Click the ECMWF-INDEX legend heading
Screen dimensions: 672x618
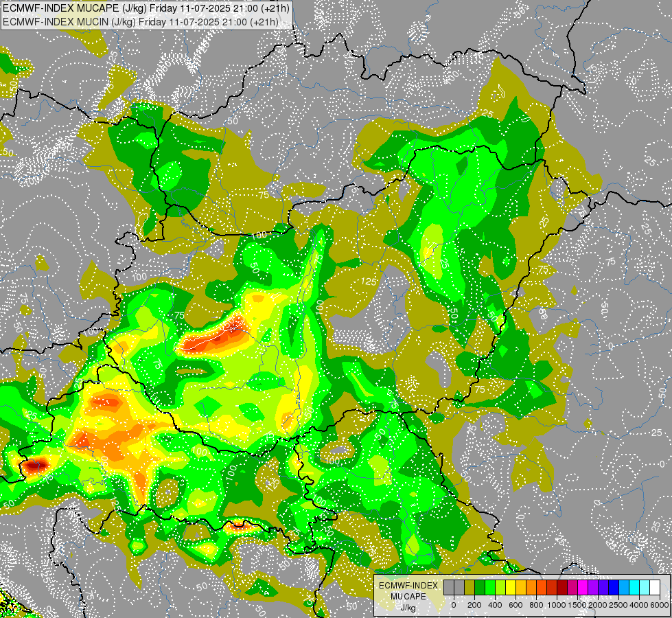408,586
